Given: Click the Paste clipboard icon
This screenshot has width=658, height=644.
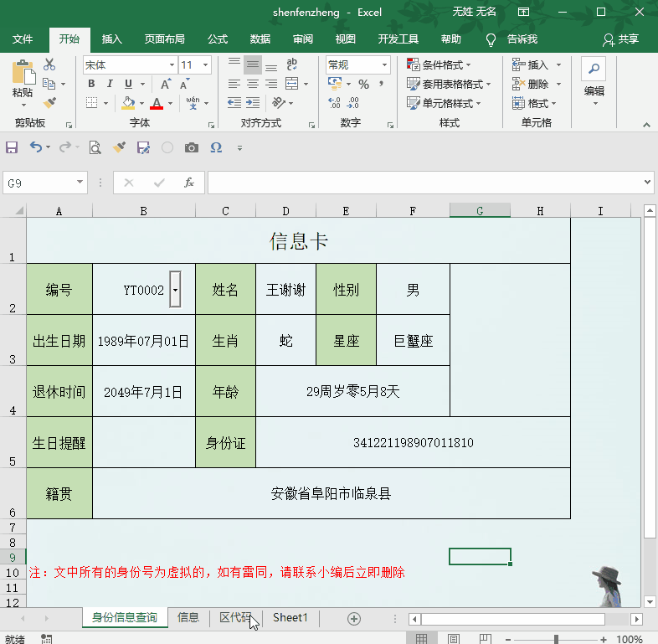Looking at the screenshot, I should click(x=23, y=73).
